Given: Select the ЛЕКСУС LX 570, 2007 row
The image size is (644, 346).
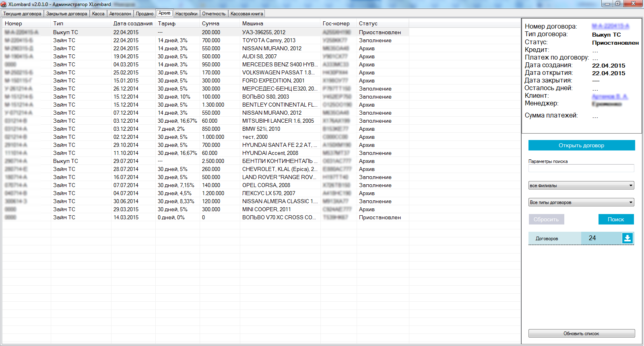Looking at the screenshot, I should pos(206,193).
